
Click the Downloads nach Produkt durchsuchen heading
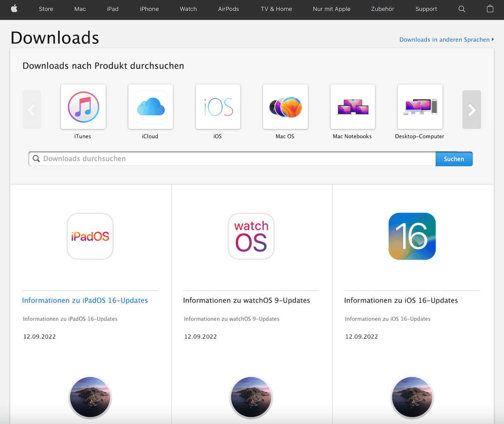point(103,66)
